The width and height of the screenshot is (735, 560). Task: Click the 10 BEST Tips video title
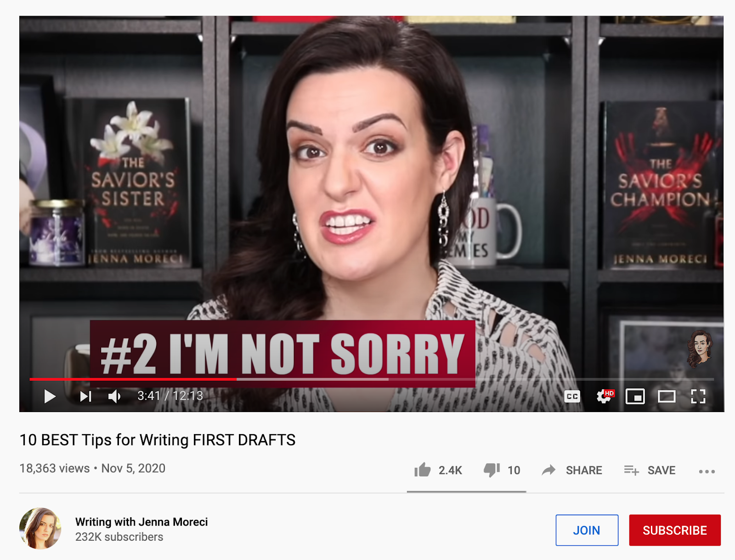coord(157,440)
